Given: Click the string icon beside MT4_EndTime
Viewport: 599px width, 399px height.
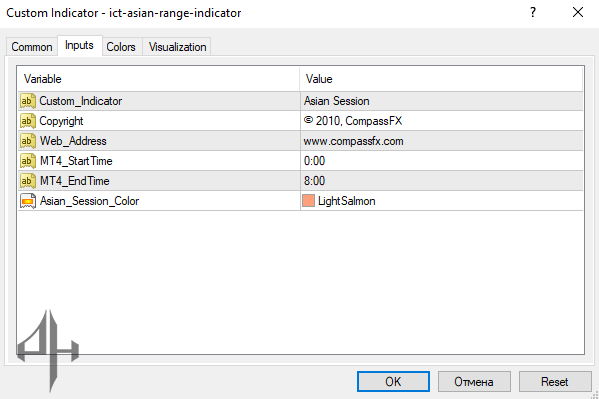Looking at the screenshot, I should point(28,181).
